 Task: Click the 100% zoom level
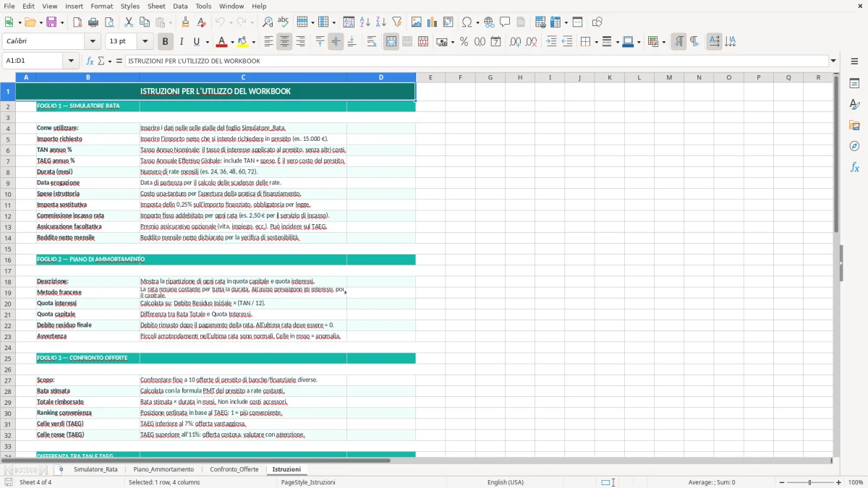(x=855, y=482)
